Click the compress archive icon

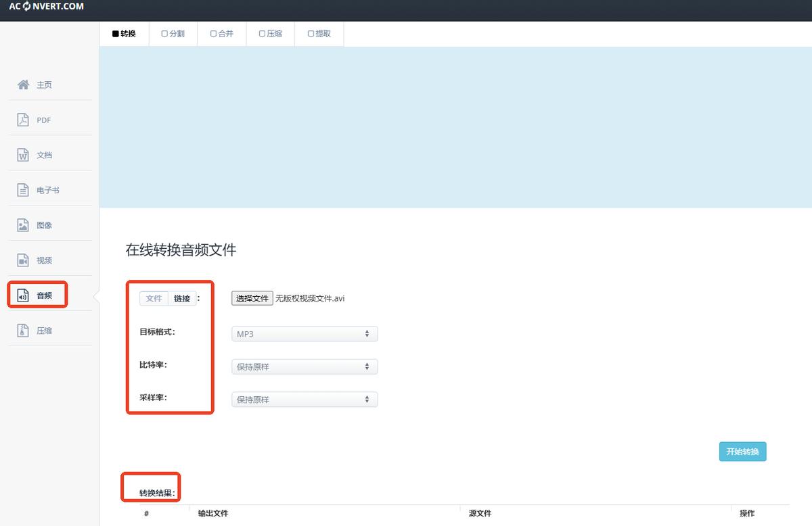[24, 331]
